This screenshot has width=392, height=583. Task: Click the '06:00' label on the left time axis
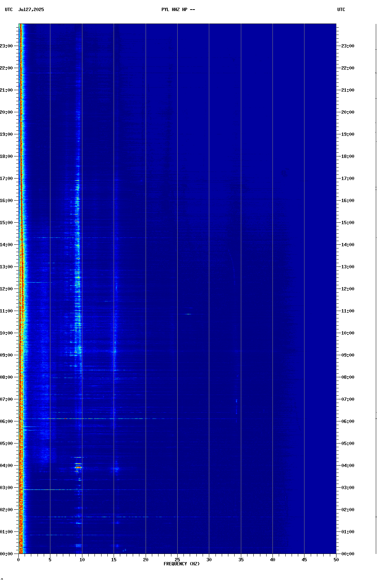pos(6,421)
